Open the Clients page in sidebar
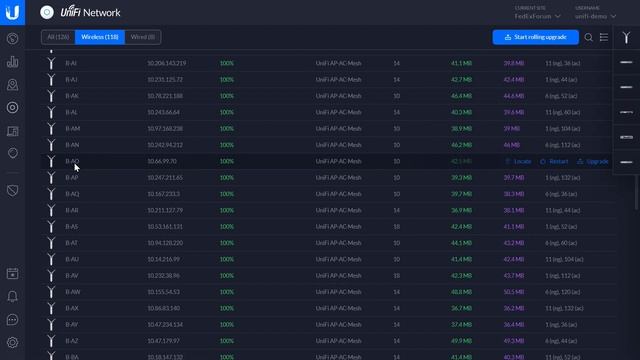640x360 pixels. 12,131
